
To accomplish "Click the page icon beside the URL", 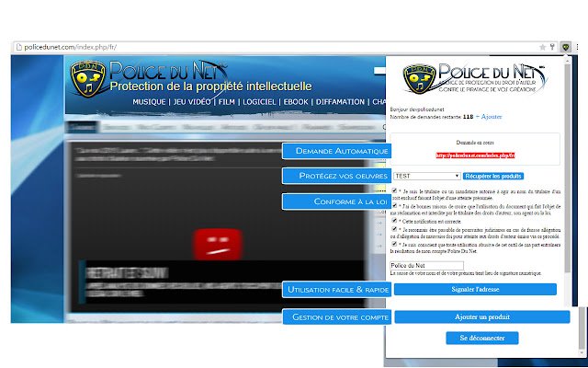I will pos(18,47).
